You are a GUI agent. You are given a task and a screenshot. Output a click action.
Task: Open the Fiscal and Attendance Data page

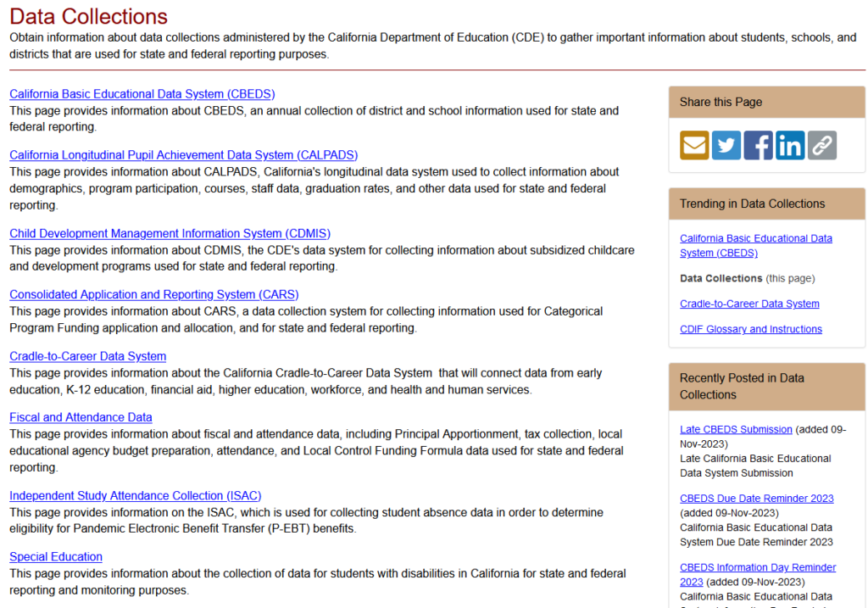coord(81,417)
